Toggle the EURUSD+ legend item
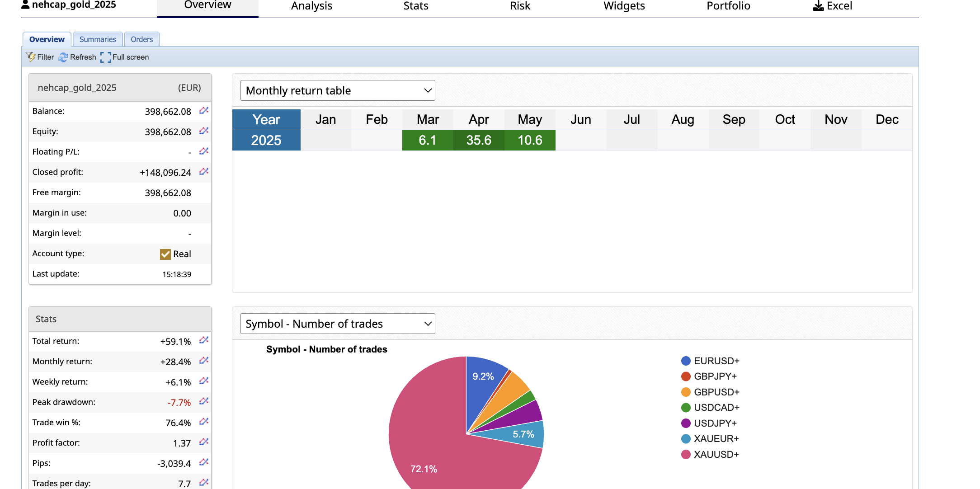980x489 pixels. (x=716, y=361)
